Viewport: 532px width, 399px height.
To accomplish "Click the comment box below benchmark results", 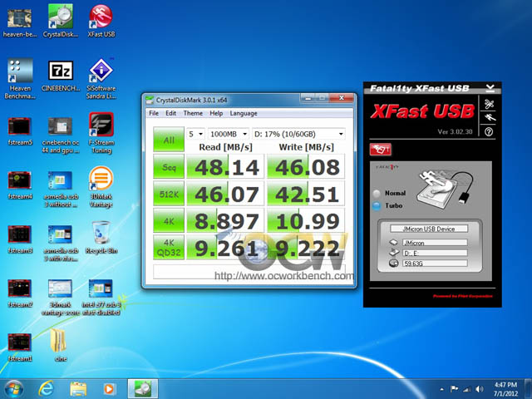I will [x=249, y=271].
